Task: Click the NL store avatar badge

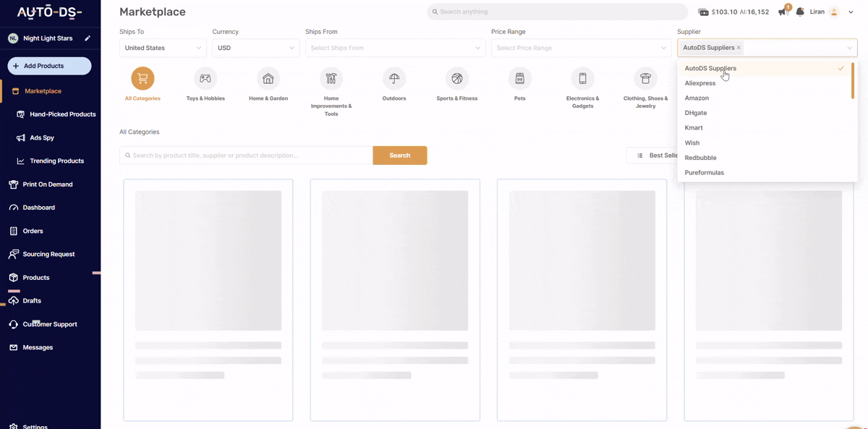Action: point(13,38)
